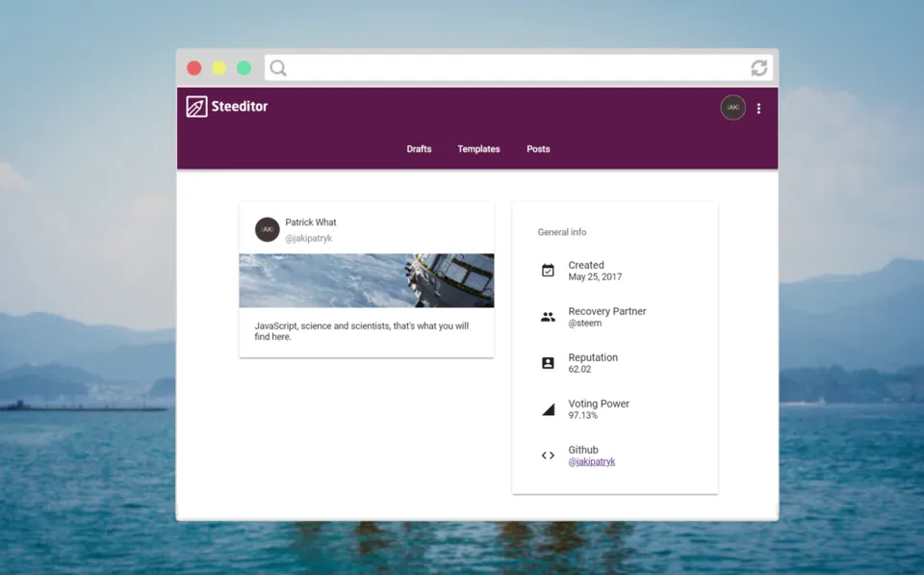The width and height of the screenshot is (924, 575).
Task: Switch to the Drafts tab
Action: pyautogui.click(x=419, y=149)
